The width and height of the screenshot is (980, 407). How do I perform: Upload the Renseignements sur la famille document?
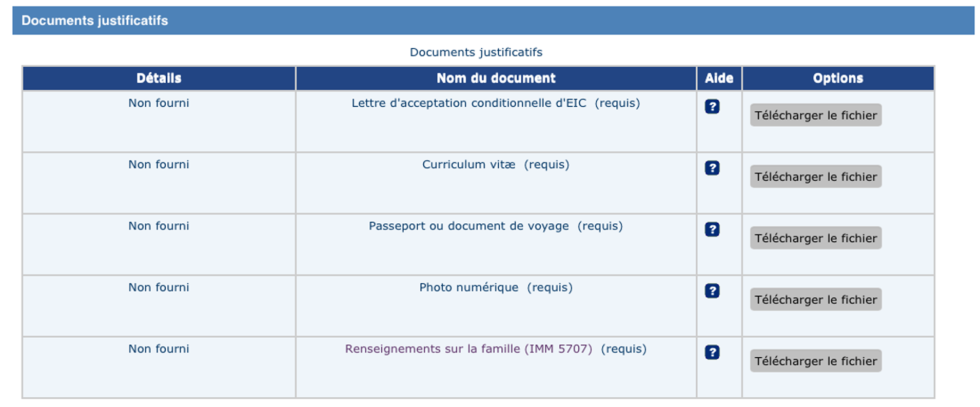(815, 361)
